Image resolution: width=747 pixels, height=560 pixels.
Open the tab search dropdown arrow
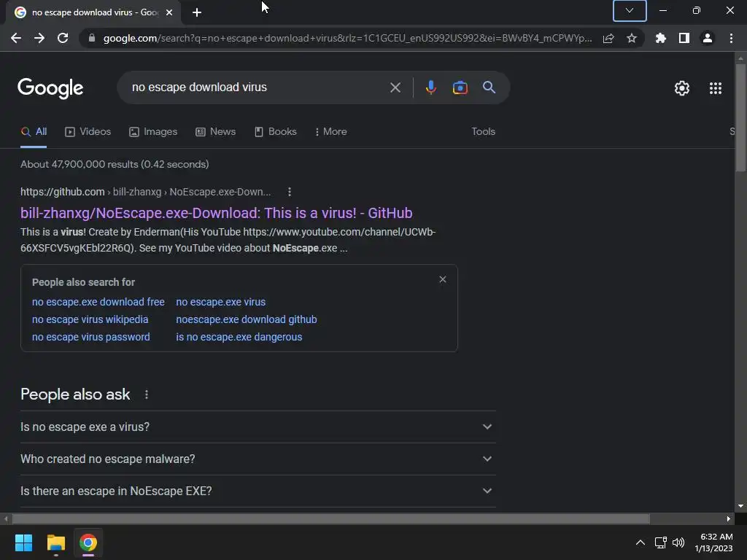pyautogui.click(x=630, y=10)
